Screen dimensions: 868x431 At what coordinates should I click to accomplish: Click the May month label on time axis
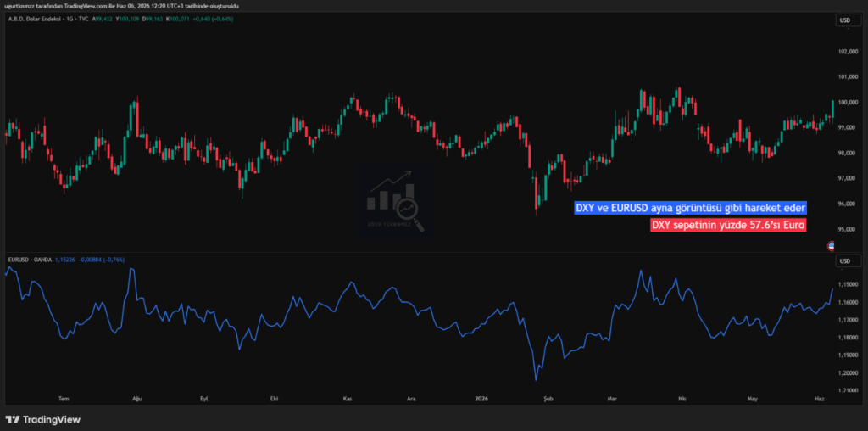(752, 398)
